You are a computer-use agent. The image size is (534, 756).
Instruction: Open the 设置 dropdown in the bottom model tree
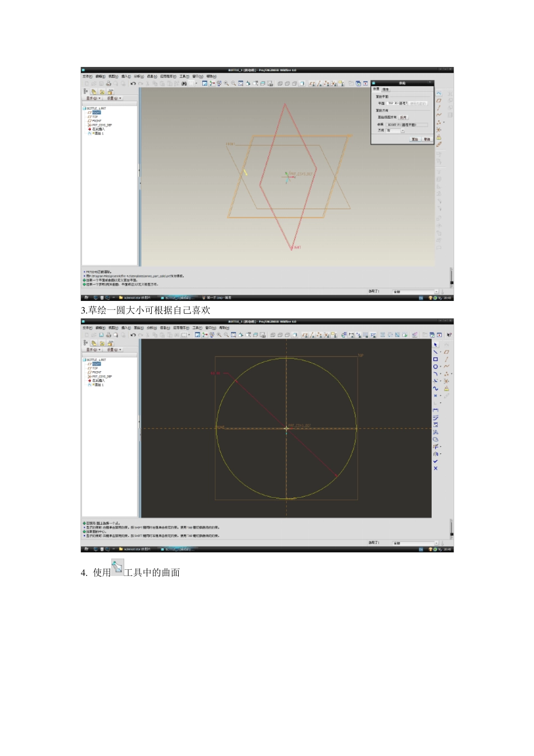tap(114, 350)
